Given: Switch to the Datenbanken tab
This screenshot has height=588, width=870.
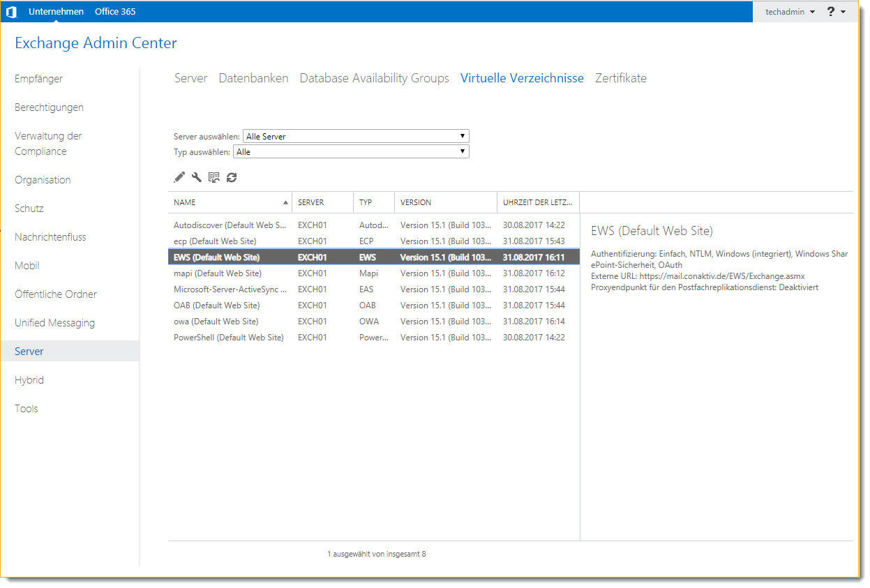Looking at the screenshot, I should click(x=253, y=78).
